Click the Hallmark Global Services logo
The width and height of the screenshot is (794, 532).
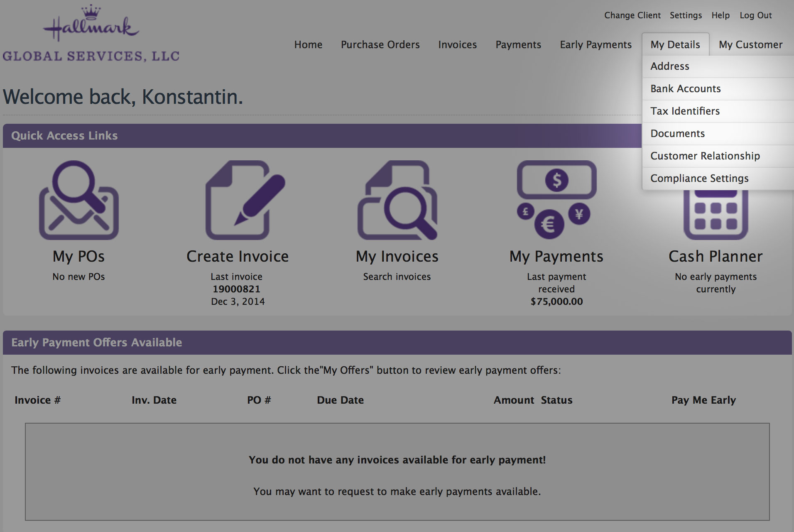(91, 34)
